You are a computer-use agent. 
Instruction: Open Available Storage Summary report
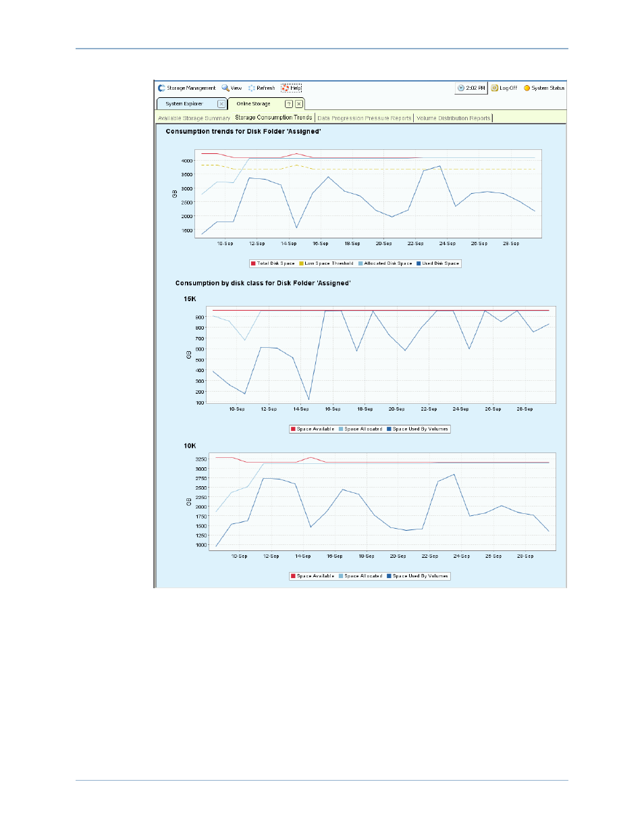(194, 118)
